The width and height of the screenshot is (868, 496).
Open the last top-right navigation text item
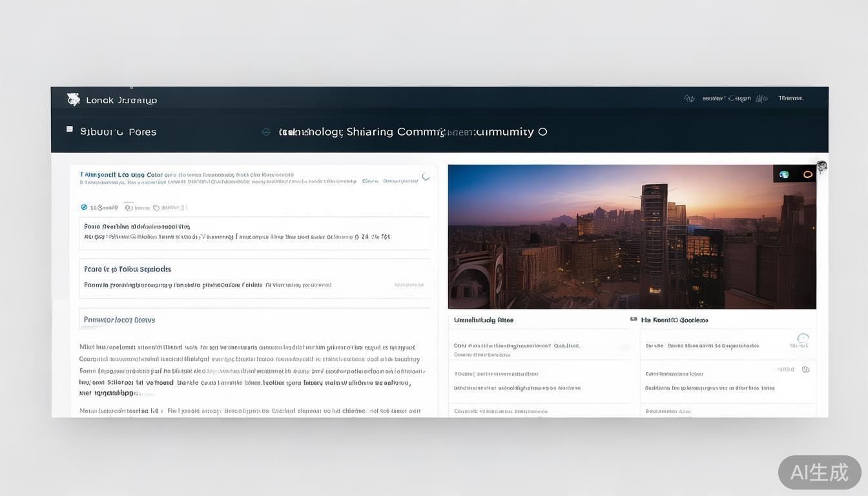pyautogui.click(x=790, y=99)
